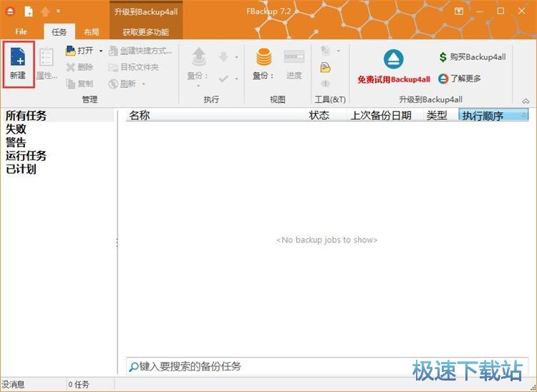Image resolution: width=537 pixels, height=392 pixels.
Task: Click the 刷新 refresh button
Action: 122,84
